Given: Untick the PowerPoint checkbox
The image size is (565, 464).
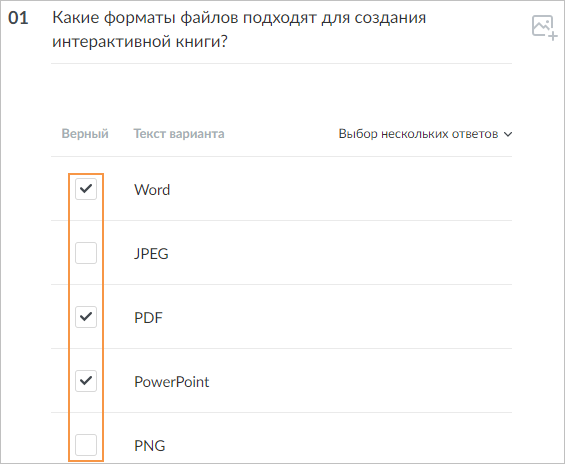Looking at the screenshot, I should point(86,381).
